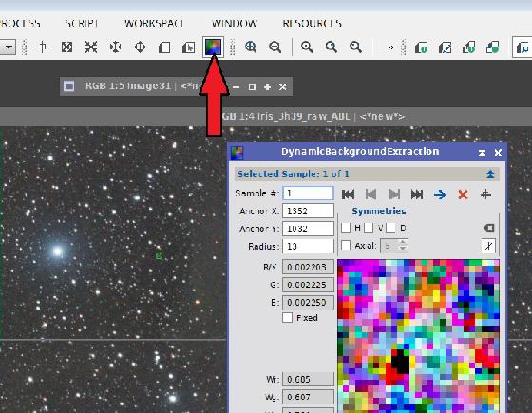Edit the Radius field

pos(309,246)
